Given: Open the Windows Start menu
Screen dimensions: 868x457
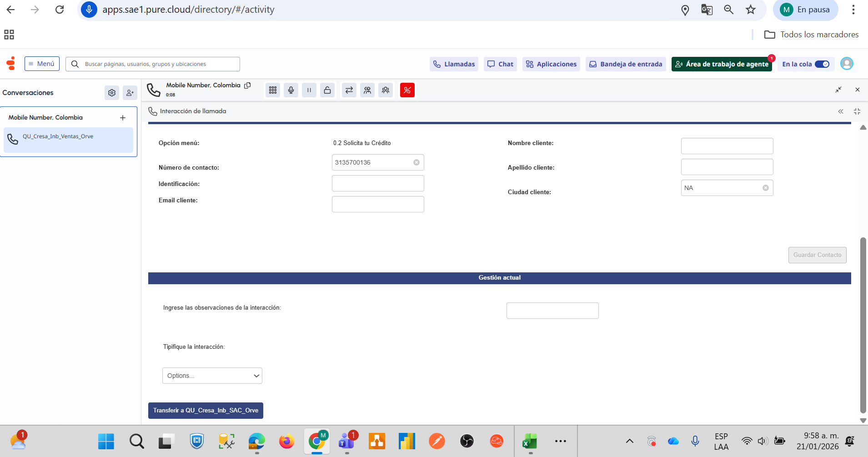Looking at the screenshot, I should (x=106, y=441).
